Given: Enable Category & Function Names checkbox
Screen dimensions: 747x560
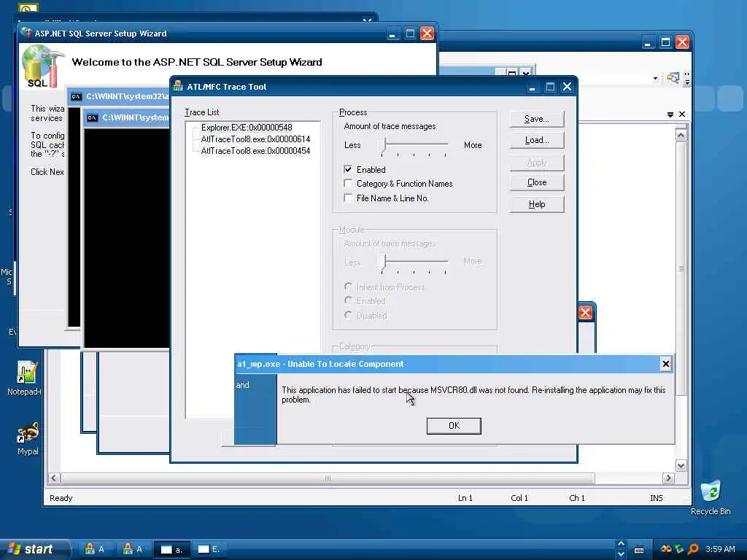Looking at the screenshot, I should 348,183.
